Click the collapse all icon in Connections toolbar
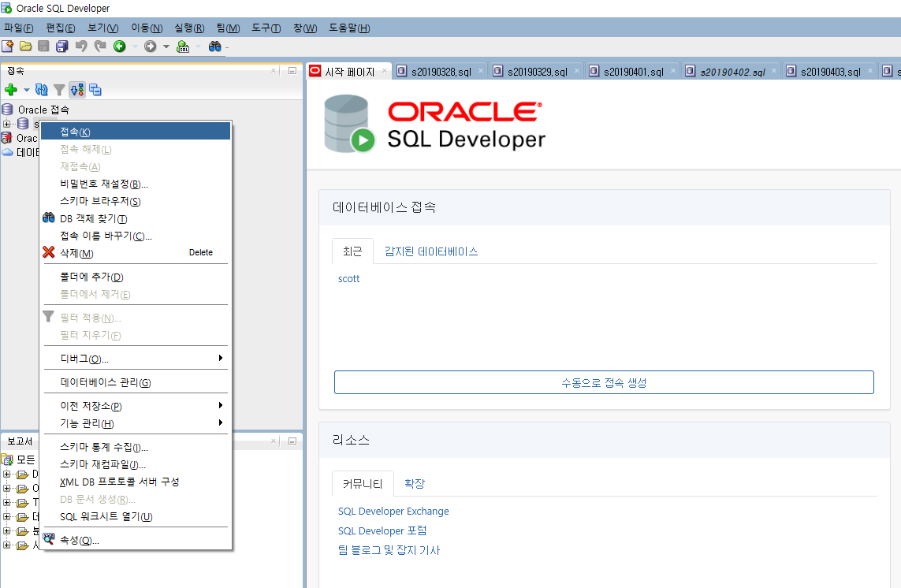The height and width of the screenshot is (588, 901). (95, 90)
